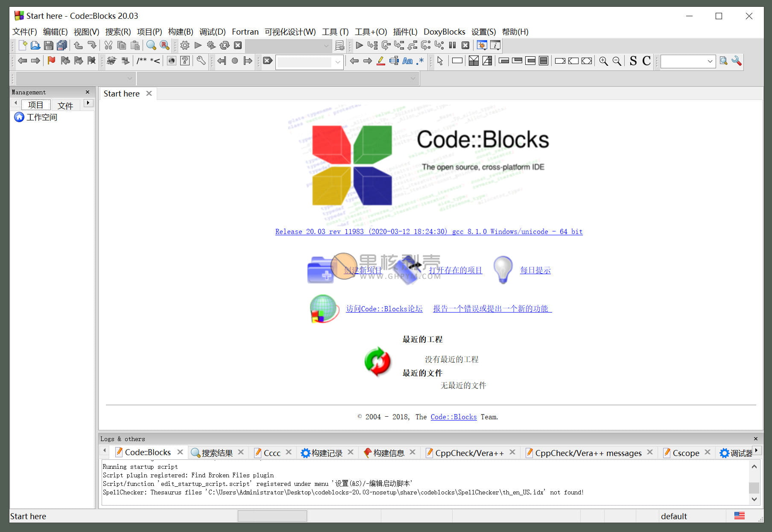Zoom in the editor with the magnifier-plus icon
This screenshot has width=772, height=532.
coord(603,61)
